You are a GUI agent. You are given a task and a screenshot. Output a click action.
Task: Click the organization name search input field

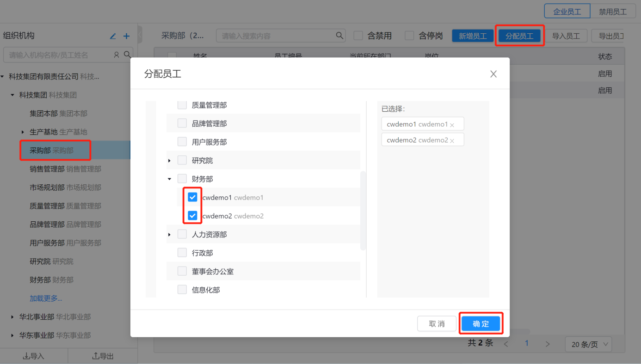click(x=58, y=55)
